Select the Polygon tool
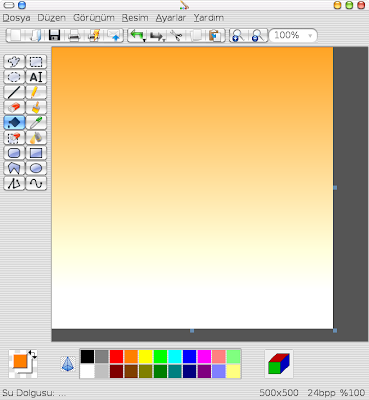This screenshot has height=400, width=369. 14,168
